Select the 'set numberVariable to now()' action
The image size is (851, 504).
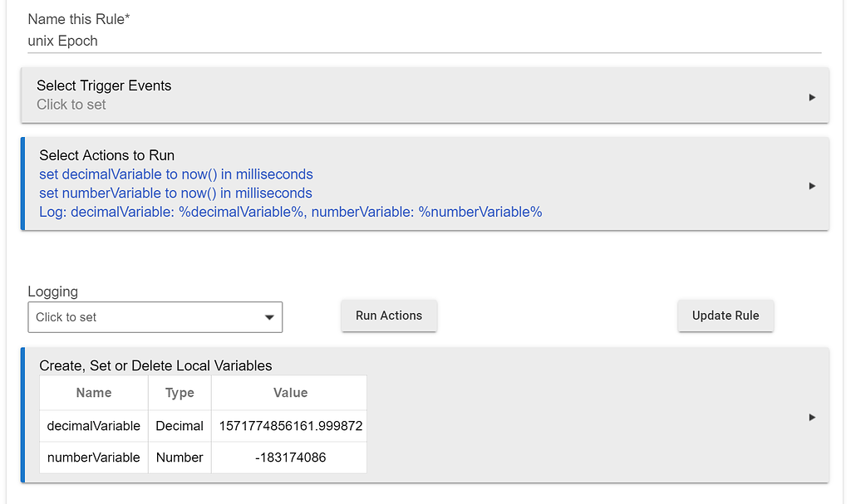[x=175, y=193]
